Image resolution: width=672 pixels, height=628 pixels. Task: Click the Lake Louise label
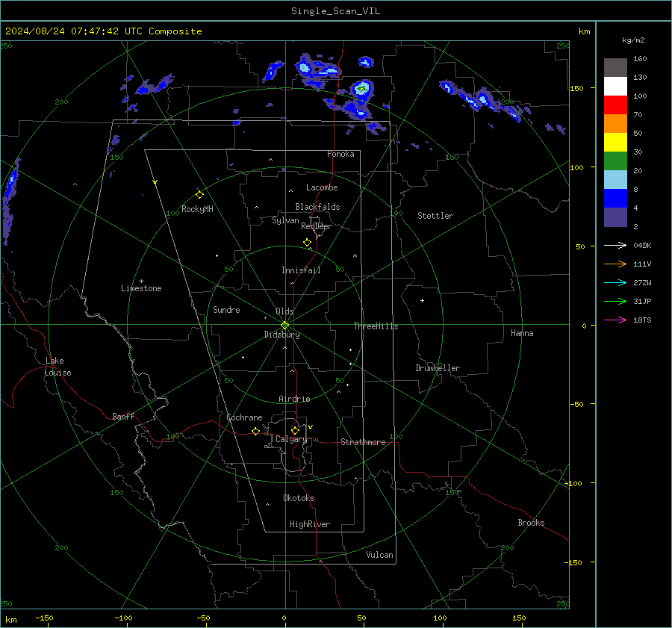pyautogui.click(x=57, y=367)
